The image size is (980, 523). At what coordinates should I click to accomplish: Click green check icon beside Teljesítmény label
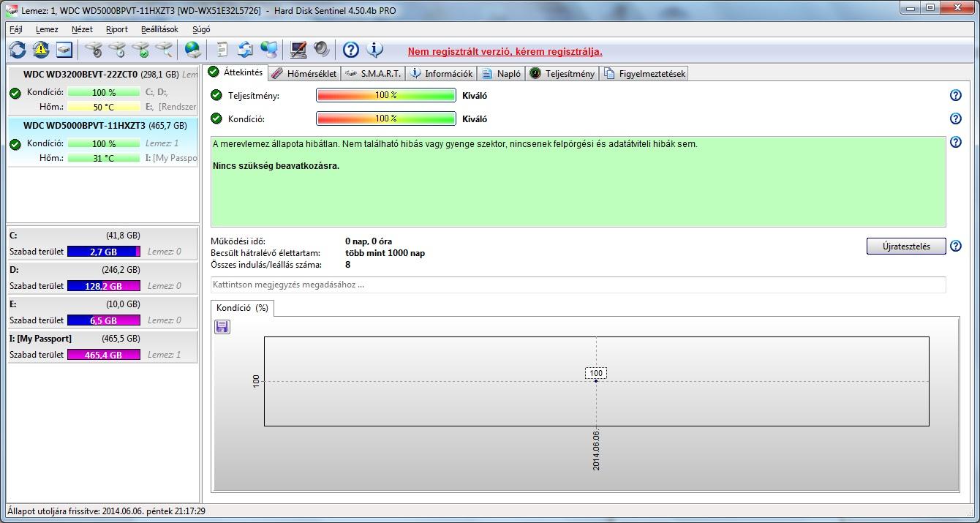[216, 95]
